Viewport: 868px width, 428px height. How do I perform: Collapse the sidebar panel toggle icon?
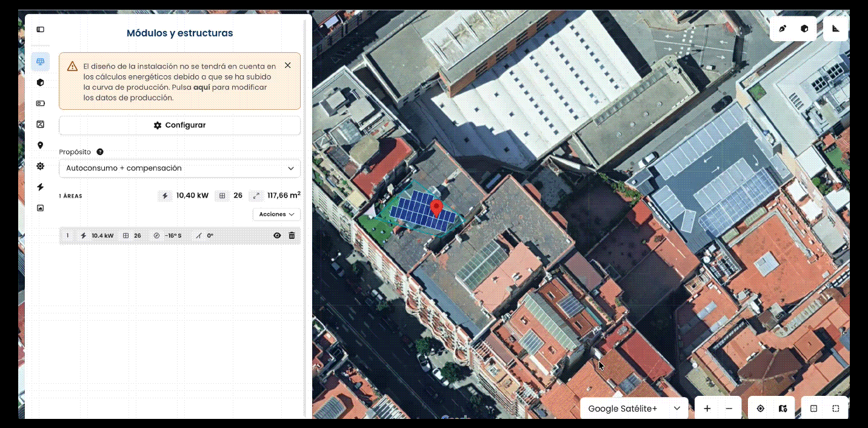click(x=40, y=29)
